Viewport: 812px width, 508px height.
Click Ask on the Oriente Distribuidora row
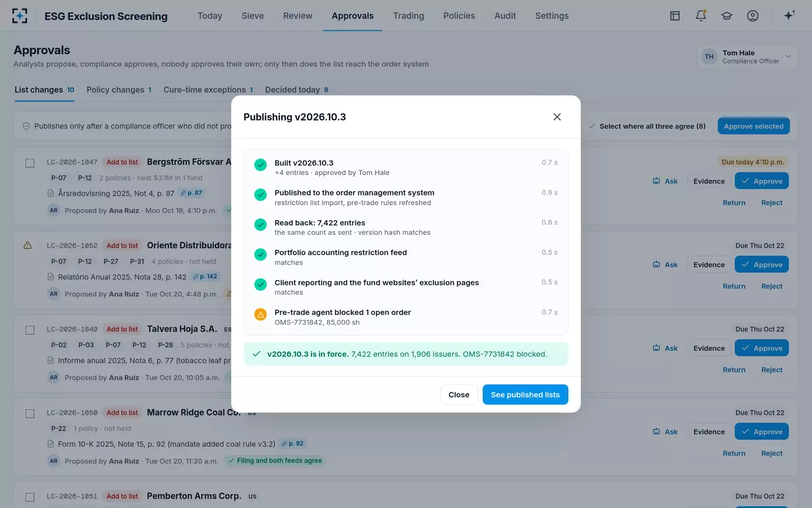[x=665, y=265]
